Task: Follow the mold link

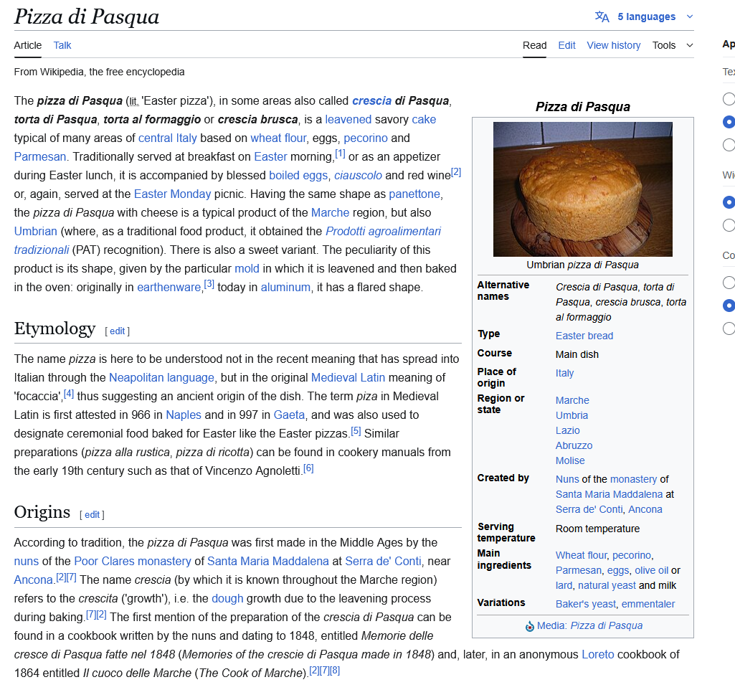Action: (x=247, y=269)
